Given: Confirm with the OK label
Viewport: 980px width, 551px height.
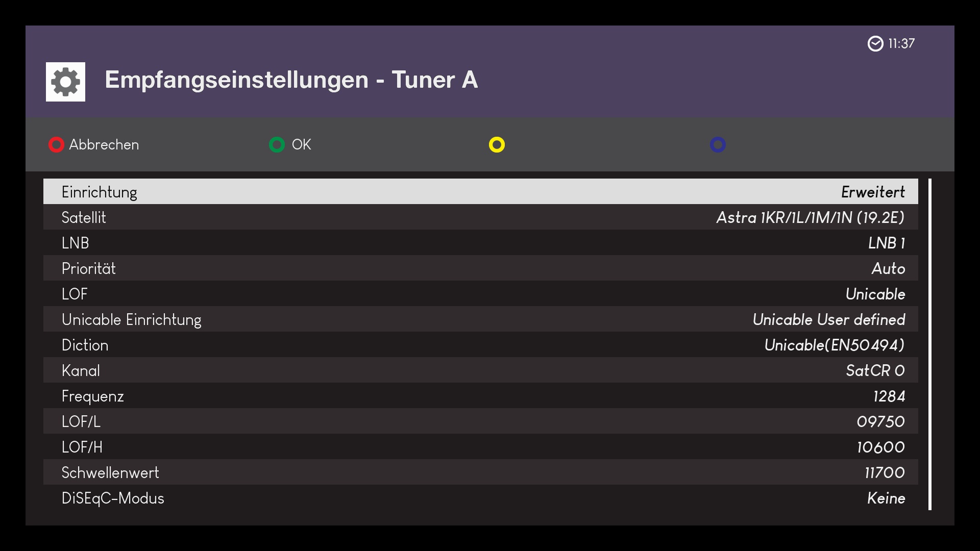Looking at the screenshot, I should pos(301,145).
